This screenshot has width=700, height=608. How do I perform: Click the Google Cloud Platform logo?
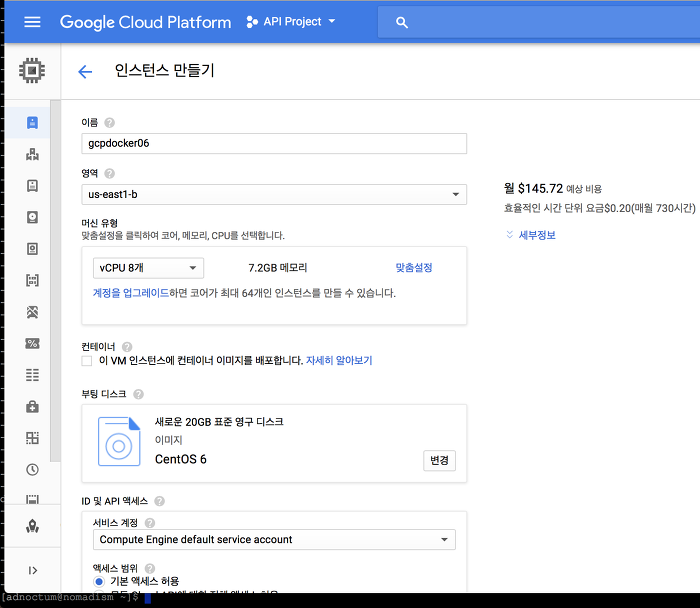pos(146,22)
